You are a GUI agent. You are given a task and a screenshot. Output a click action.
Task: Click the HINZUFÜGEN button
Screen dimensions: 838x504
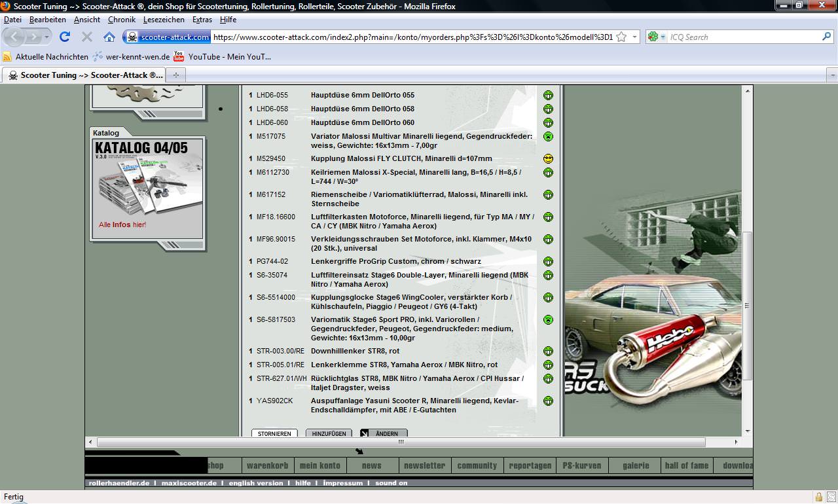[x=329, y=433]
